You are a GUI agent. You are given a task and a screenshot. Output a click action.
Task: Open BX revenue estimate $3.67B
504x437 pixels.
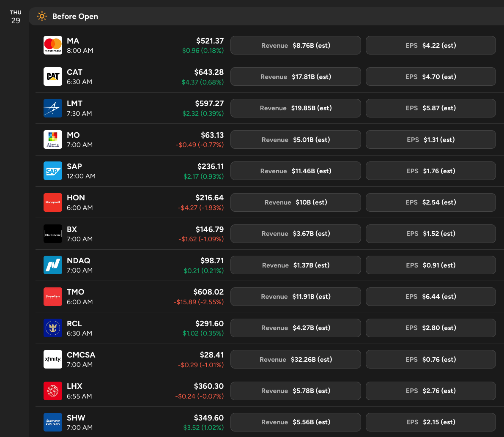296,234
